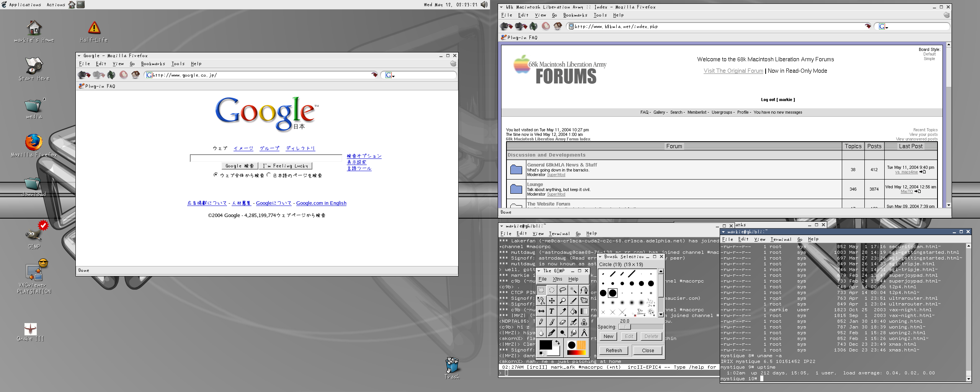The image size is (980, 392).
Task: Select the Bezier paths tool in GIMP
Action: (x=584, y=290)
